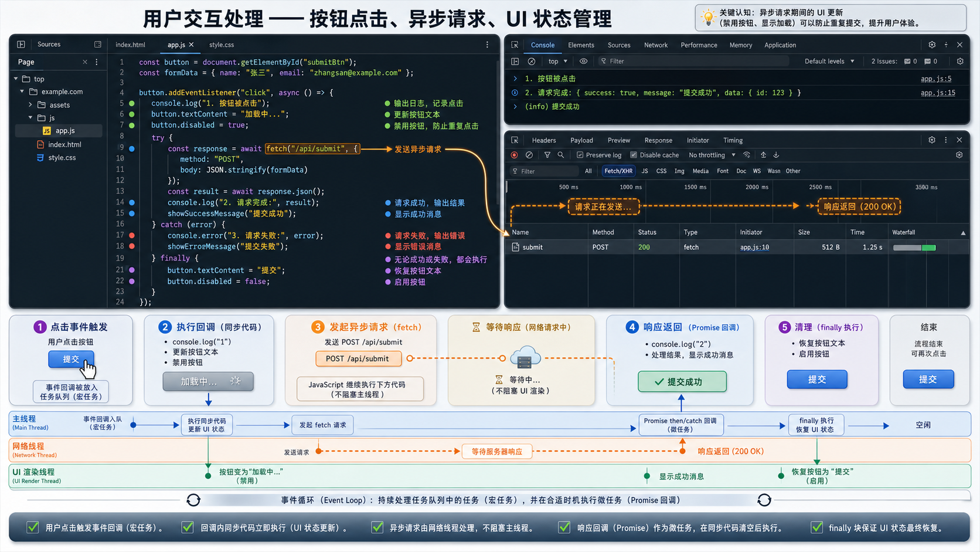Open network toolbar settings gear at right
980x552 pixels.
pyautogui.click(x=959, y=155)
